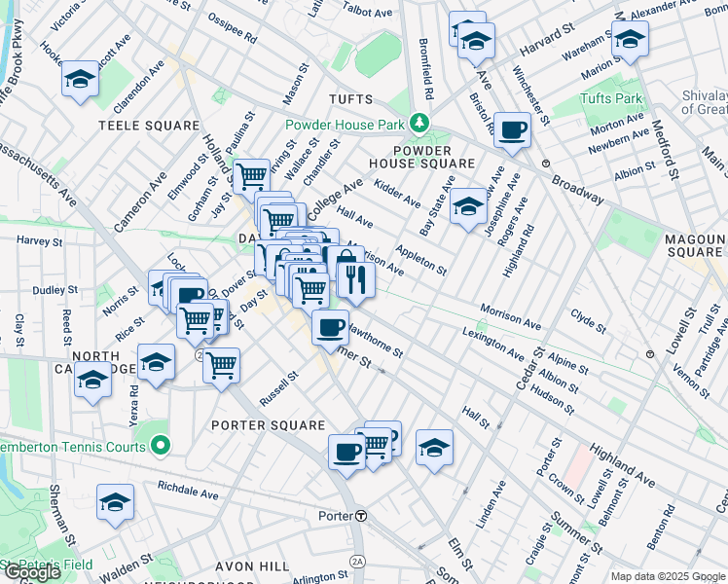Click the Lexington Ave street label
The height and width of the screenshot is (584, 728).
pos(493,344)
